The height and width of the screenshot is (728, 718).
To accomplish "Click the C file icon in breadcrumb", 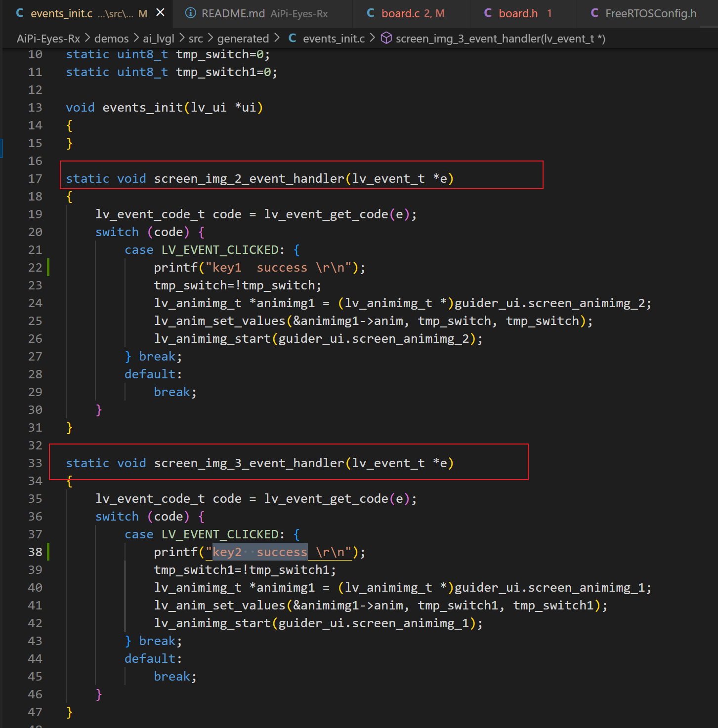I will [x=293, y=38].
